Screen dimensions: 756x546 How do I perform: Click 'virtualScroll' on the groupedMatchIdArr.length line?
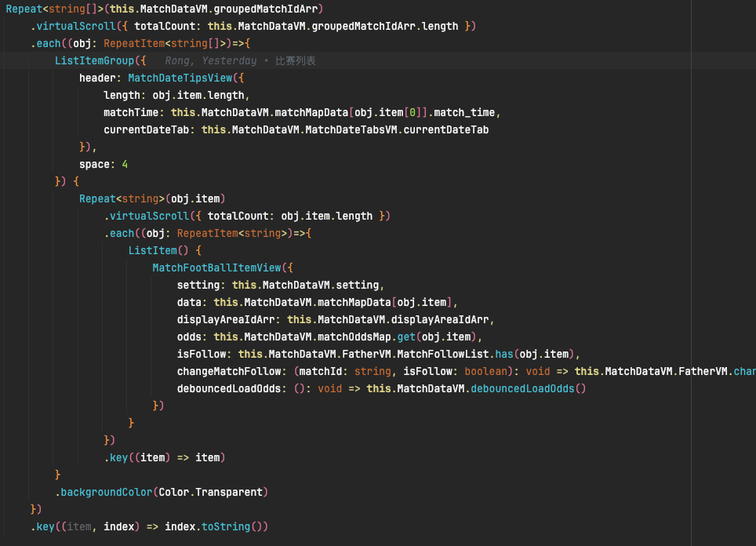tap(76, 26)
